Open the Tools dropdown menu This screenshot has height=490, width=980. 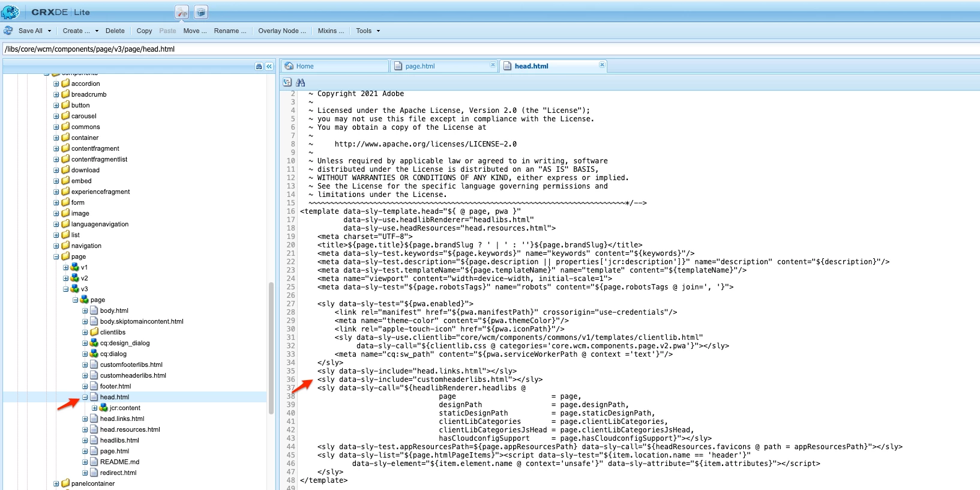point(368,31)
